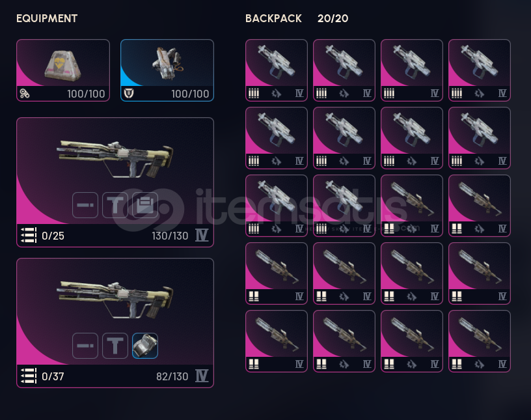Select the last backpack item in the bottom row
Screen dimensions: 531x420
coord(480,341)
